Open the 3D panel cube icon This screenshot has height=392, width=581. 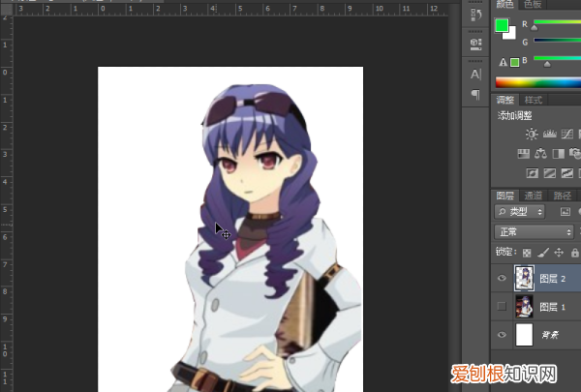point(475,44)
